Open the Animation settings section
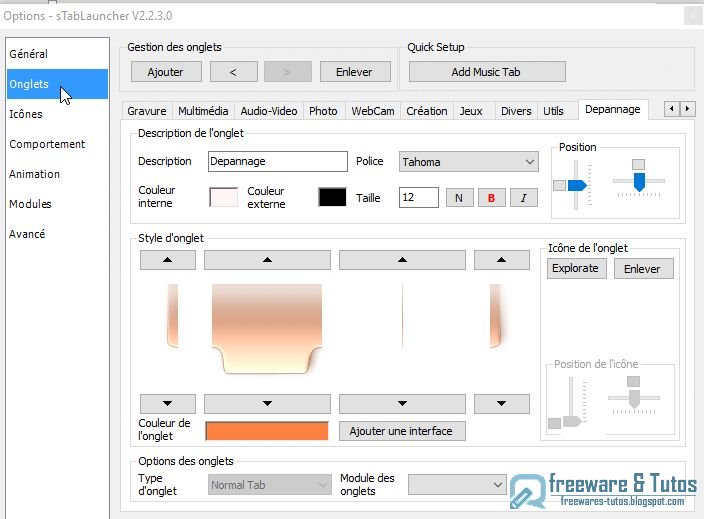The height and width of the screenshot is (519, 704). (57, 174)
